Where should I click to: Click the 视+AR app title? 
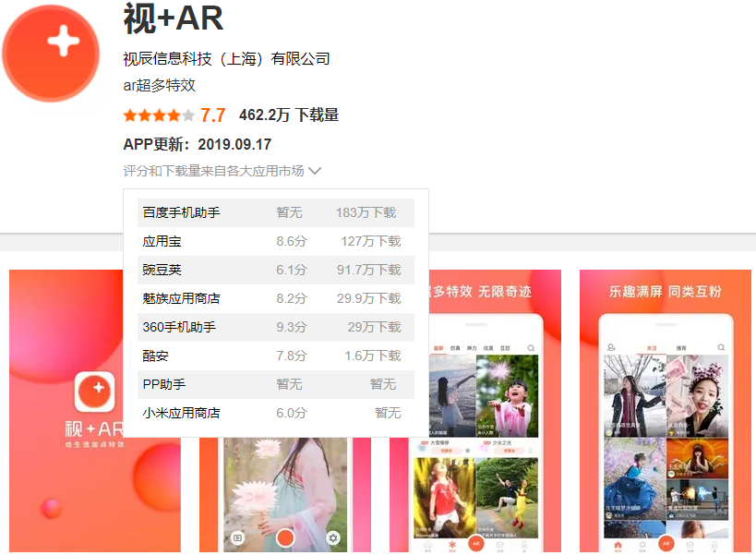[174, 18]
